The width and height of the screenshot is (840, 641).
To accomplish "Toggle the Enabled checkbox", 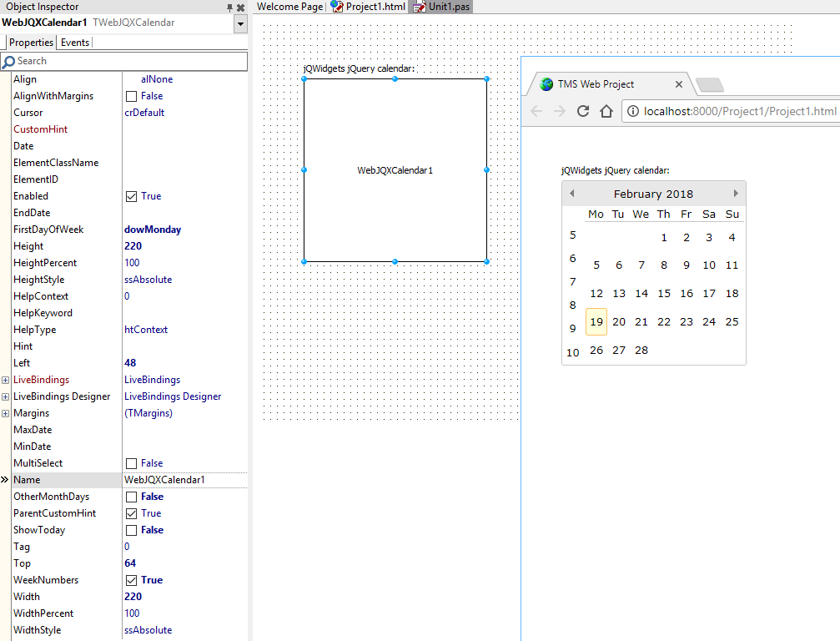I will 131,197.
